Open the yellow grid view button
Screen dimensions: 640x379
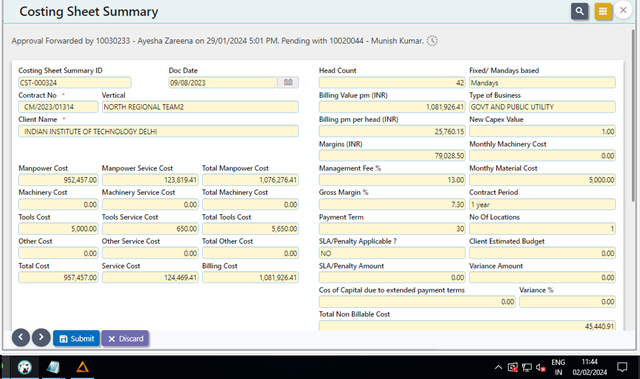pyautogui.click(x=603, y=11)
